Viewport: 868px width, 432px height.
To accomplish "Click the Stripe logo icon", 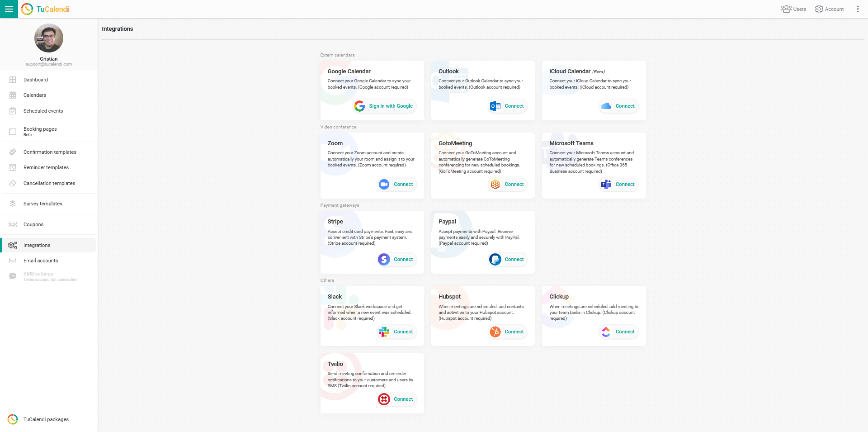I will coord(383,259).
